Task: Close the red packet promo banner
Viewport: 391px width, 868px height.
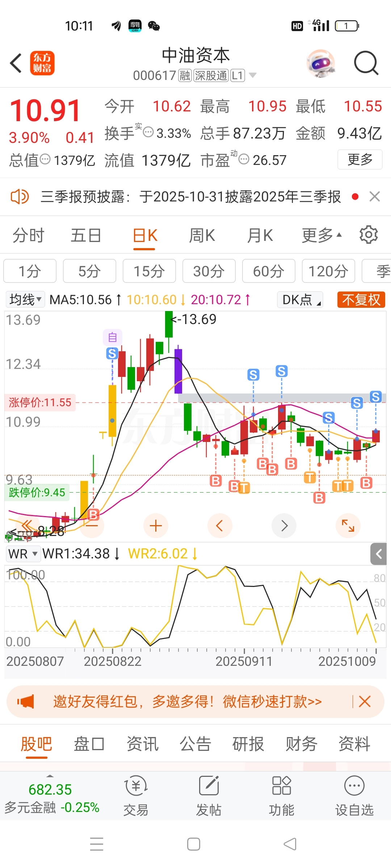Action: click(x=365, y=702)
